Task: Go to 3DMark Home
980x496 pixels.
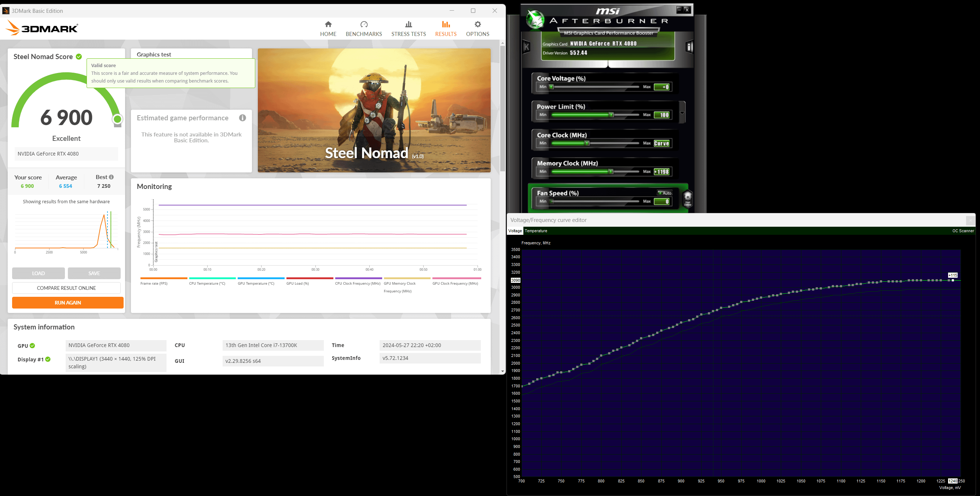Action: pyautogui.click(x=328, y=29)
